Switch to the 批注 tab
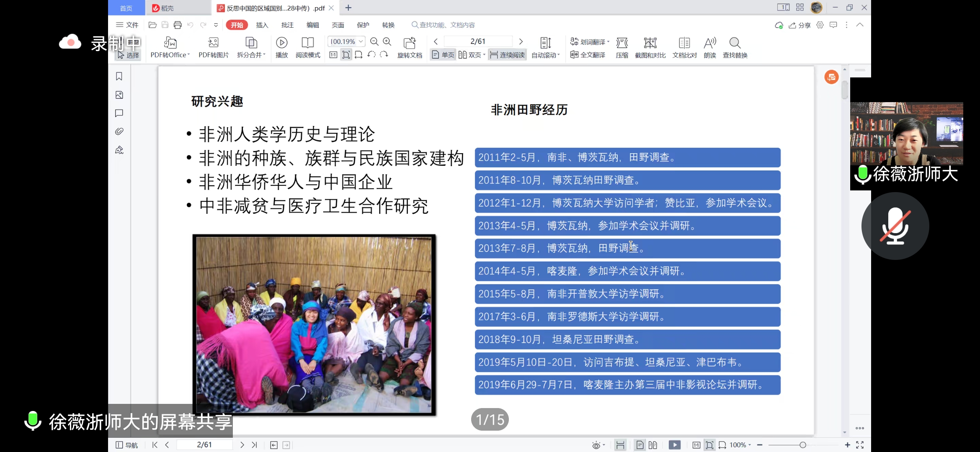Viewport: 980px width, 452px height. tap(287, 25)
